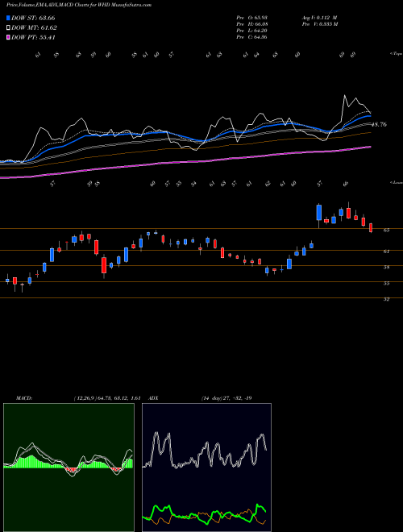Click the last red candlestick near 65

371,227
